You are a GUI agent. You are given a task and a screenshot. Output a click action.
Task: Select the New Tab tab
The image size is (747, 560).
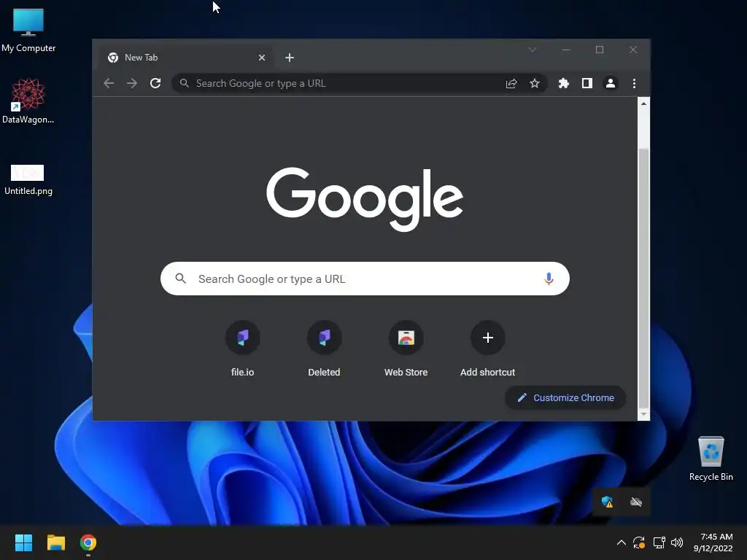pos(186,58)
